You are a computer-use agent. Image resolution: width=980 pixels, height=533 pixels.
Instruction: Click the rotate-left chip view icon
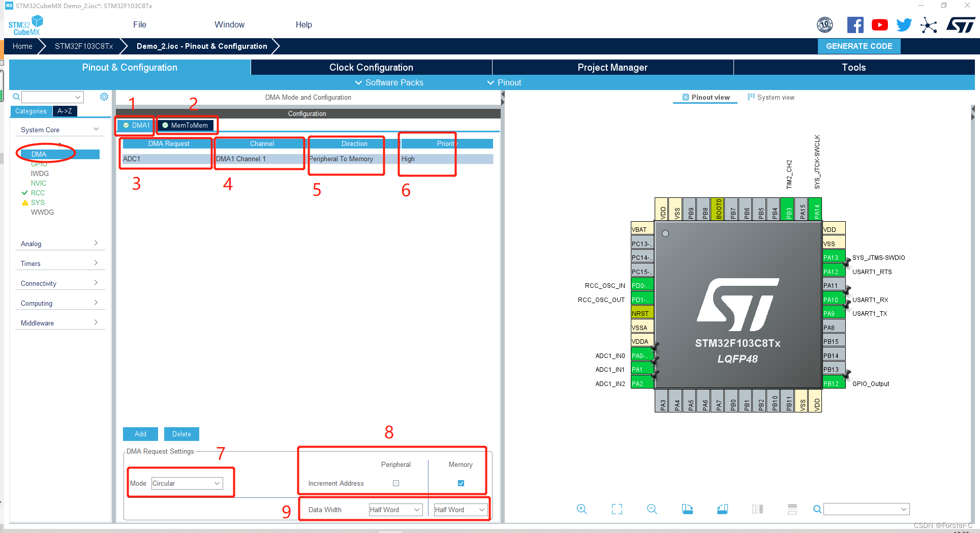(x=687, y=509)
